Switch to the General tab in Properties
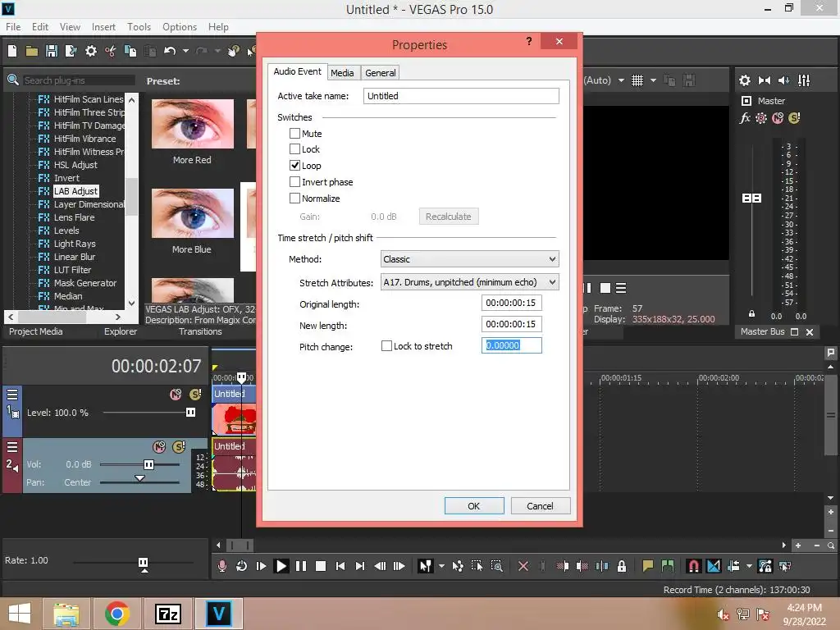Screen dimensions: 840x630 [x=381, y=73]
